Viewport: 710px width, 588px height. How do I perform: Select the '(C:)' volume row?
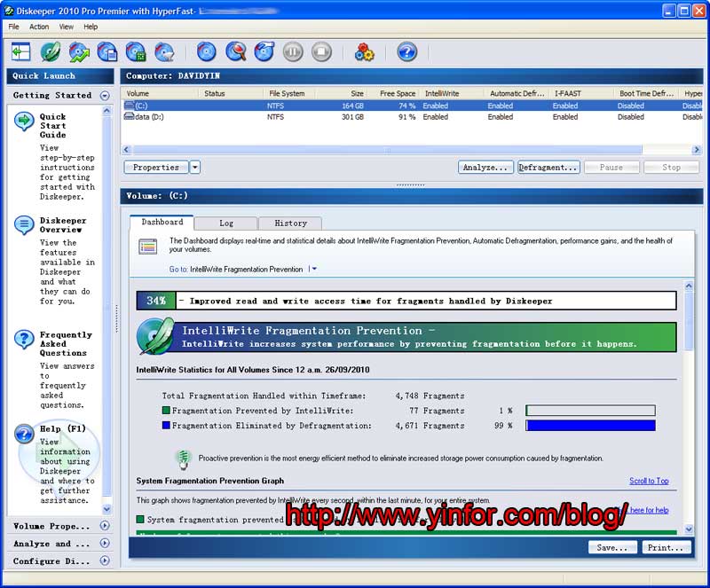coord(412,106)
